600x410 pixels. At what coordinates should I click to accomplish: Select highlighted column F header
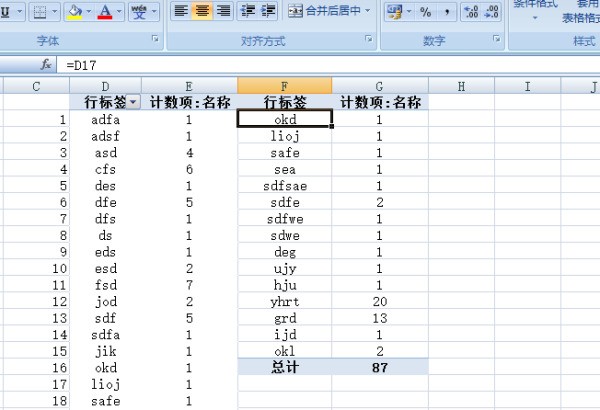[x=284, y=86]
